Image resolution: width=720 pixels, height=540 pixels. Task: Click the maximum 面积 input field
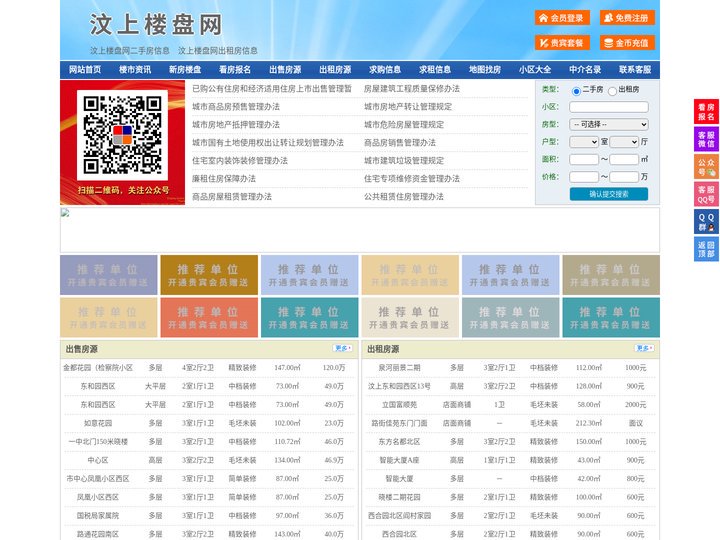[x=624, y=159]
